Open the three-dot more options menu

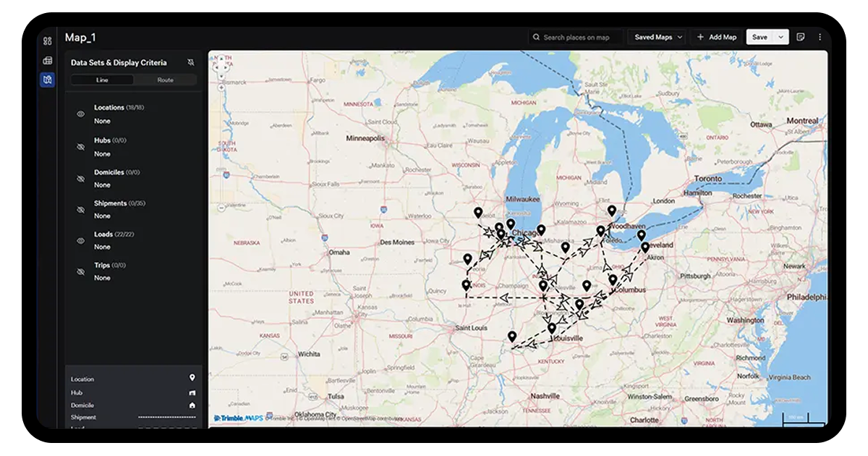820,37
